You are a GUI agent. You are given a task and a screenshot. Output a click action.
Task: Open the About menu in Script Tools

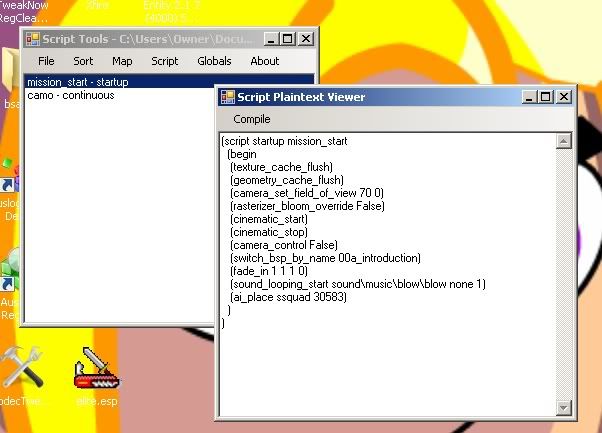coord(265,61)
